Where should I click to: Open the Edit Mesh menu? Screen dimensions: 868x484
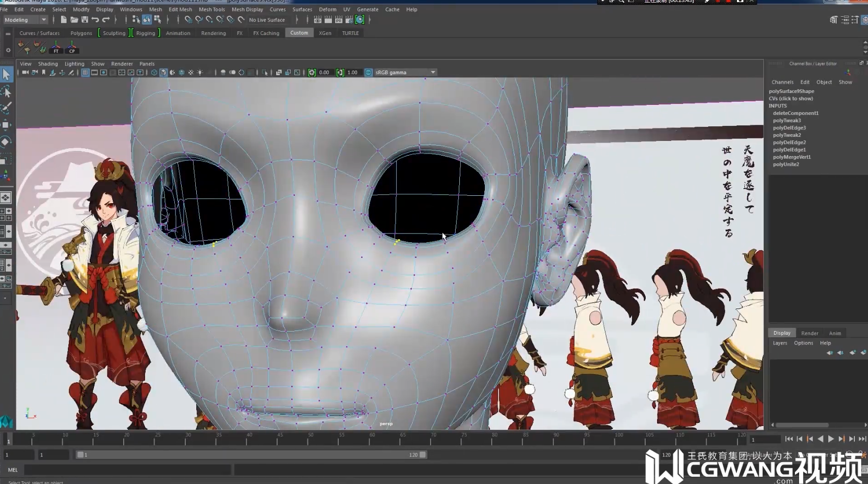(x=180, y=9)
